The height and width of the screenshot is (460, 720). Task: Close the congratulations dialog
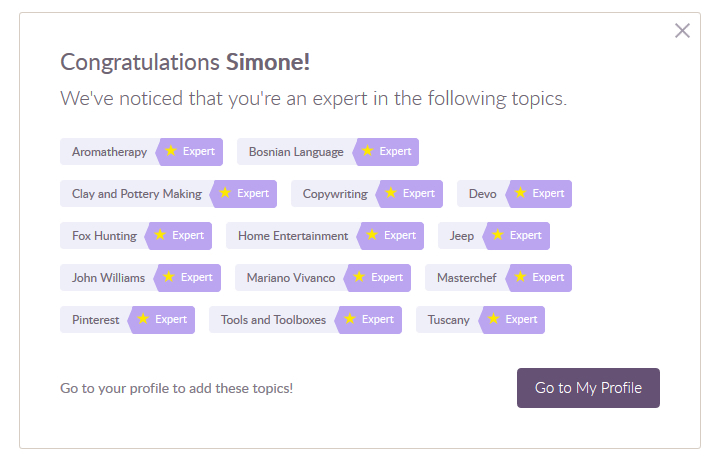(x=682, y=31)
